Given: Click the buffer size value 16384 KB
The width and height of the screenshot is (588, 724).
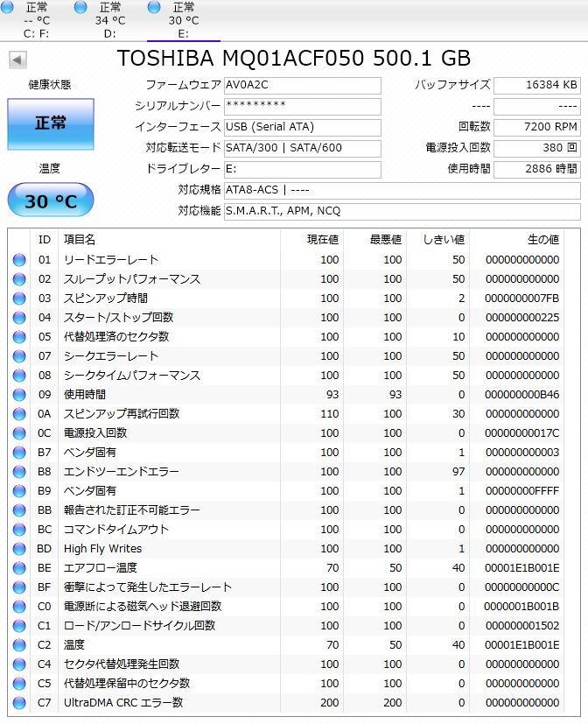Looking at the screenshot, I should coord(536,86).
